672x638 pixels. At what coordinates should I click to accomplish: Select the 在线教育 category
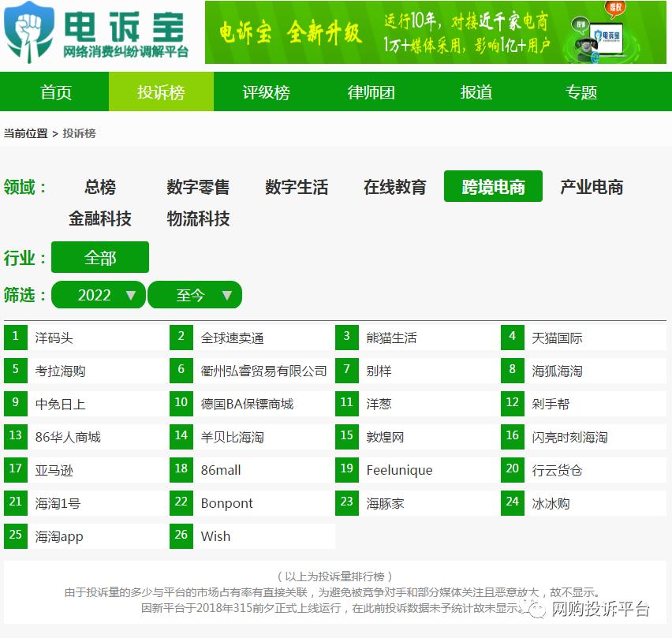(394, 187)
